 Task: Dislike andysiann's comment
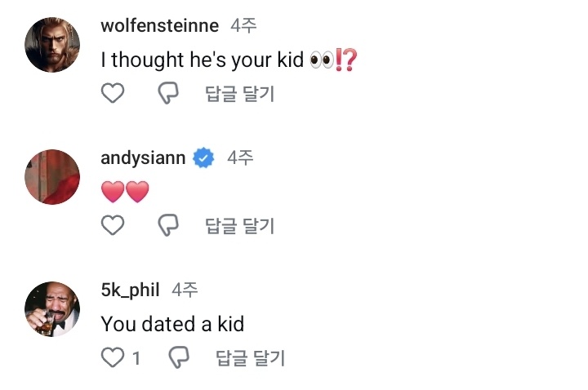[x=167, y=225]
